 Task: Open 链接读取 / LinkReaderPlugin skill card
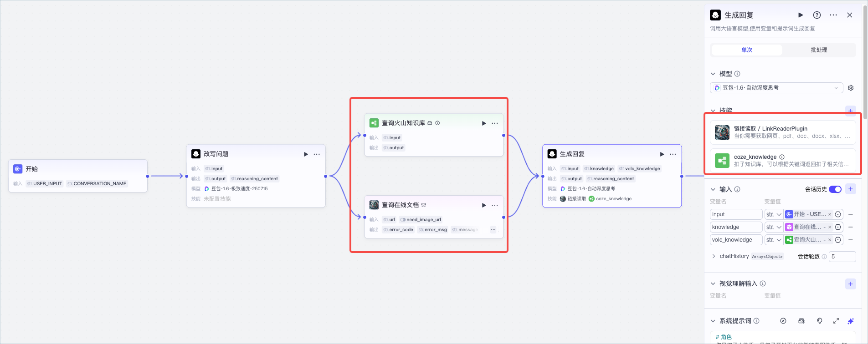tap(783, 132)
